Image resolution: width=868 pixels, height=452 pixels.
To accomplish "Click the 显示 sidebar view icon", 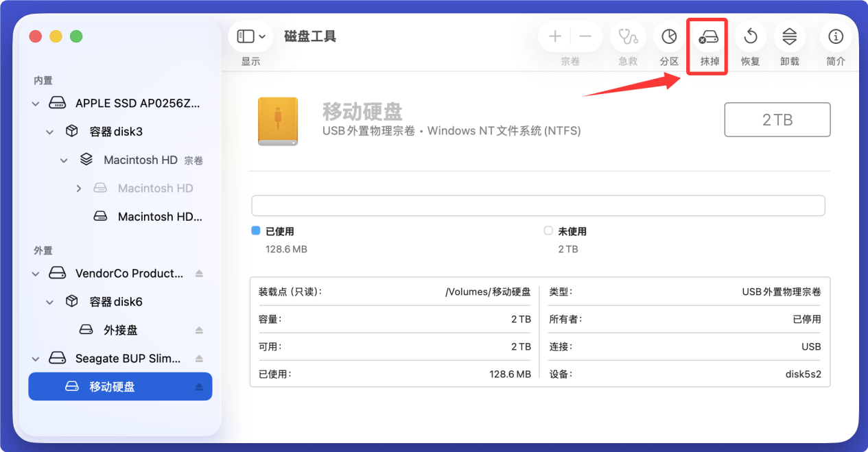I will tap(246, 36).
